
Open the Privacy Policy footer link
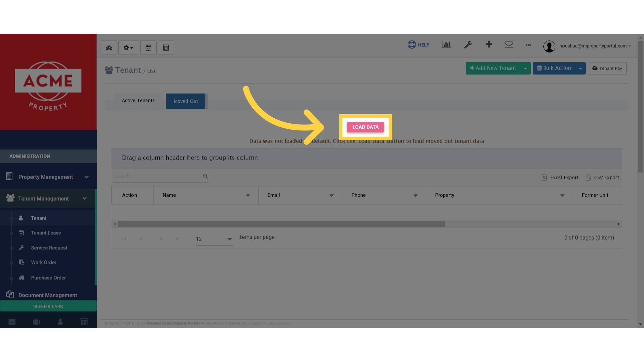click(212, 323)
